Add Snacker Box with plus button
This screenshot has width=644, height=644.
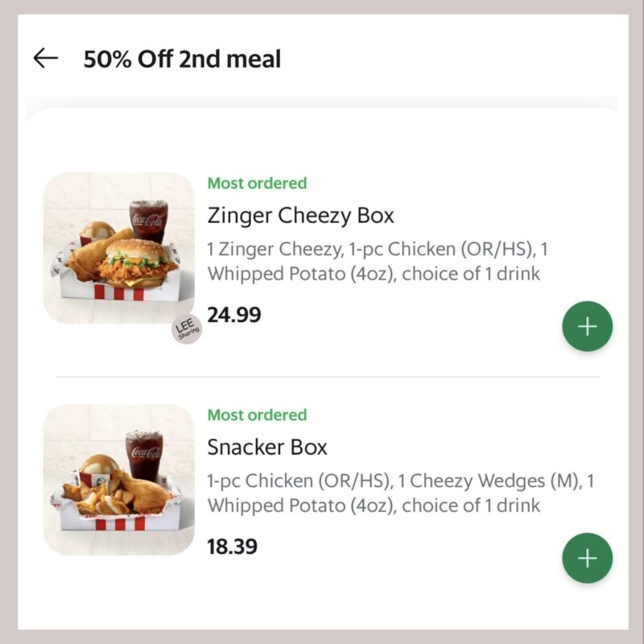(x=587, y=558)
